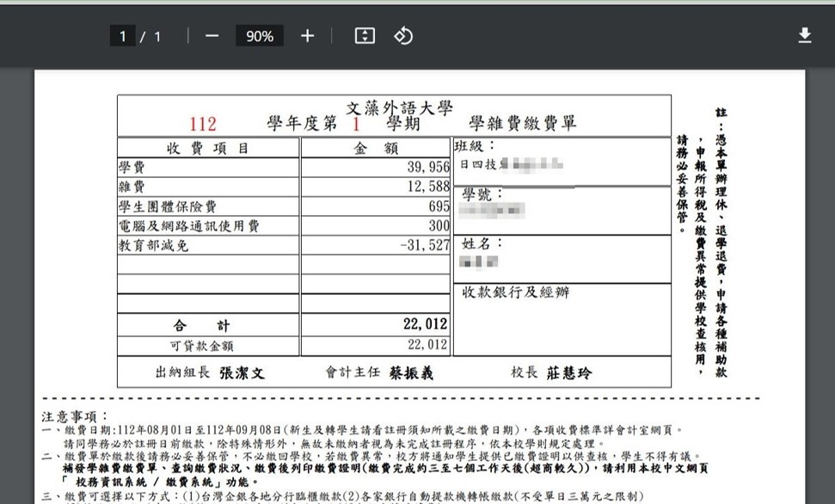Click the academic year number 112

tap(203, 124)
